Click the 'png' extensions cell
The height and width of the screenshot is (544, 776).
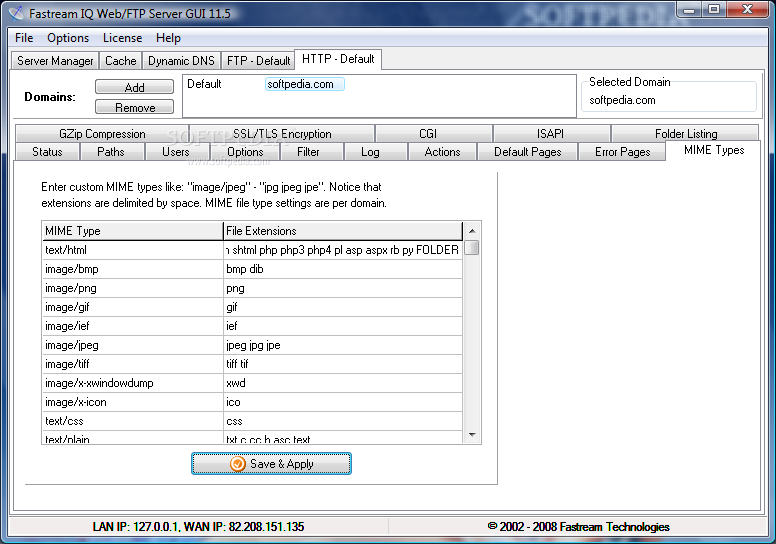point(342,288)
